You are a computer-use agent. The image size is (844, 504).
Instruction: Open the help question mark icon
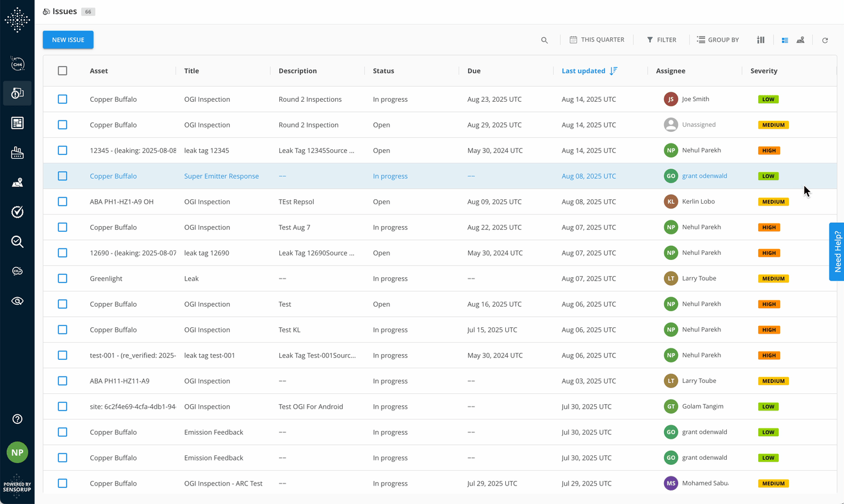17,419
